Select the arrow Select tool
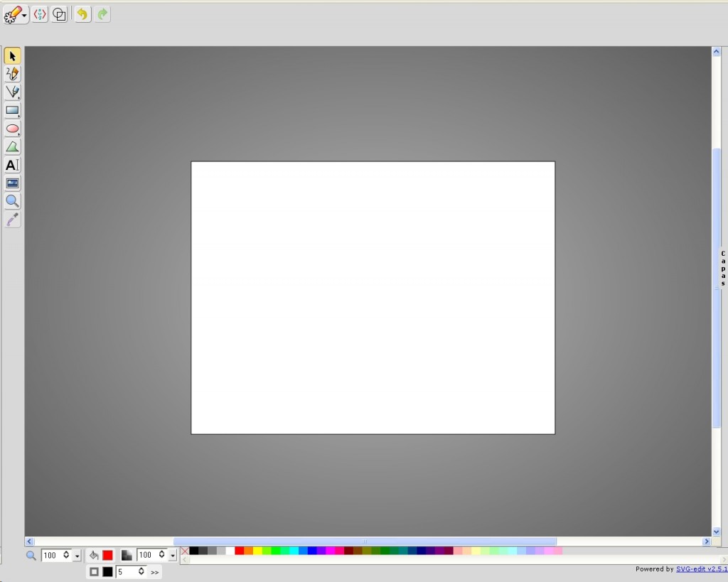This screenshot has height=582, width=728. (12, 55)
